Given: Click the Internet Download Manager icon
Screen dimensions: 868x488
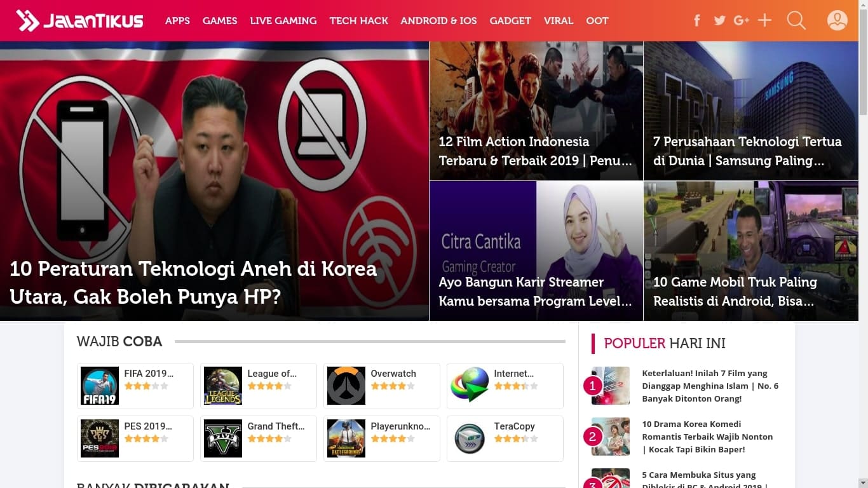Looking at the screenshot, I should (470, 386).
